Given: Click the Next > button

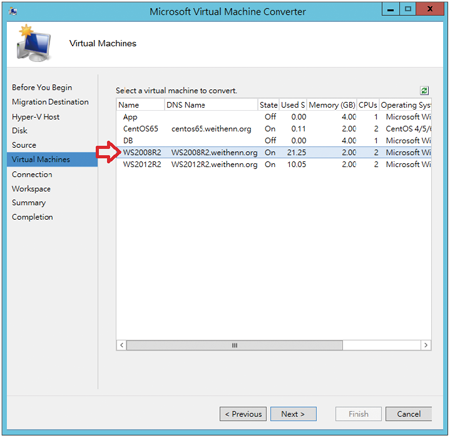Looking at the screenshot, I should click(x=293, y=414).
